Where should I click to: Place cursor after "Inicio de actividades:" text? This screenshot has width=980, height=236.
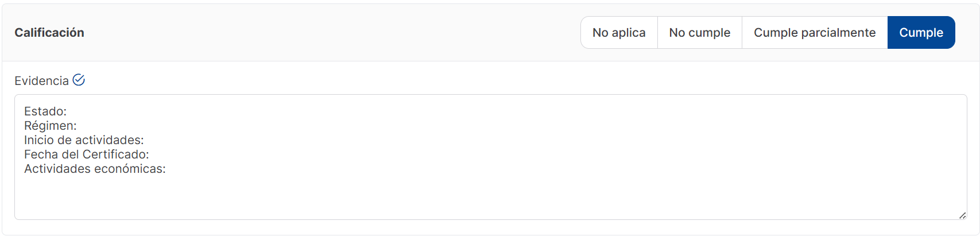click(x=145, y=140)
